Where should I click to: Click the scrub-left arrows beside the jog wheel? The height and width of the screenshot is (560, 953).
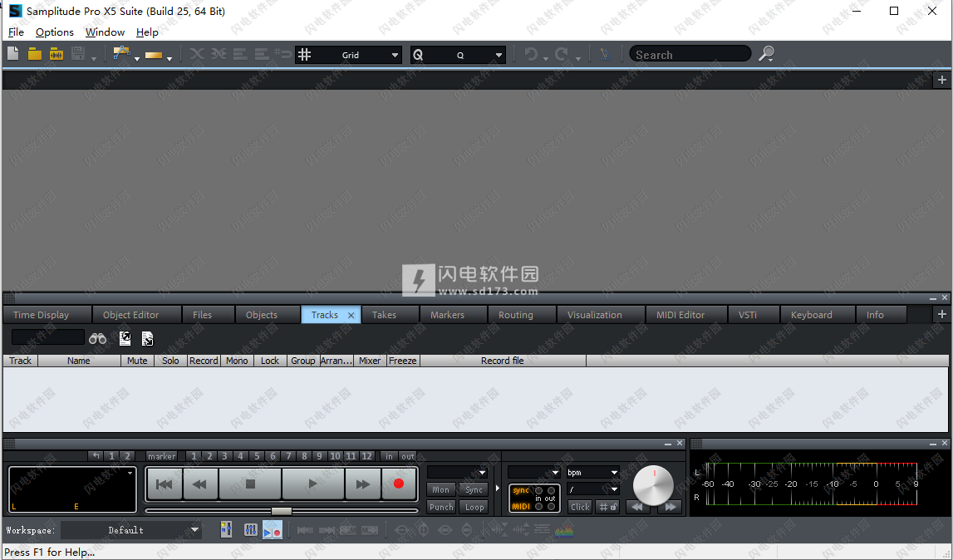[637, 507]
